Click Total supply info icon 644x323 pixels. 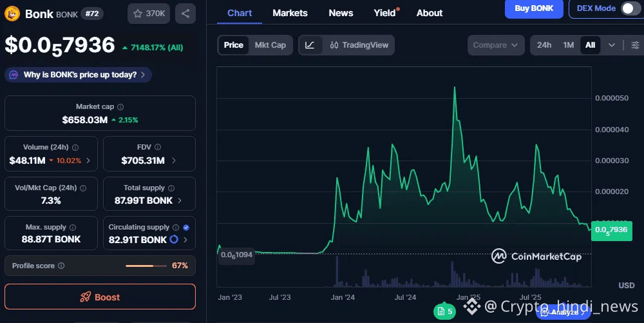(171, 188)
